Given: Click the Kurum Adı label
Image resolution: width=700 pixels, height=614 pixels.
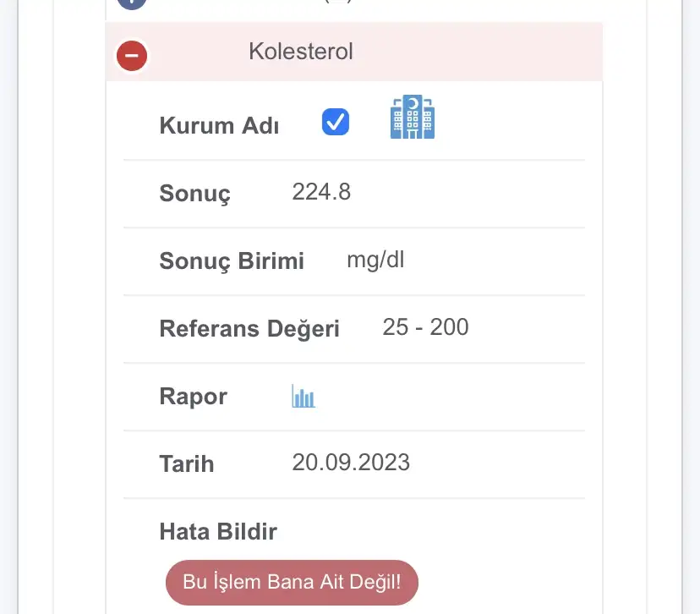Looking at the screenshot, I should 219,126.
